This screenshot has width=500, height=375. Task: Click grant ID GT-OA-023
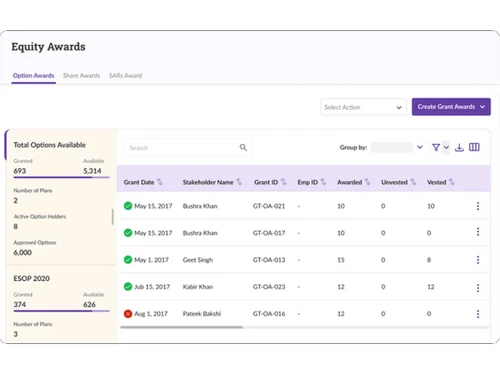pyautogui.click(x=269, y=287)
